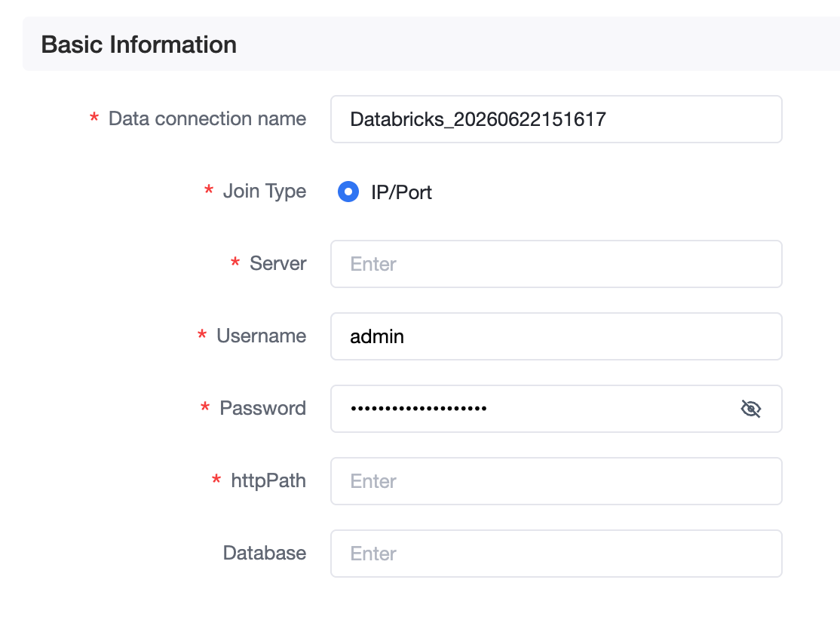Click the httpPath input field
Viewport: 840px width, 635px height.
[556, 481]
